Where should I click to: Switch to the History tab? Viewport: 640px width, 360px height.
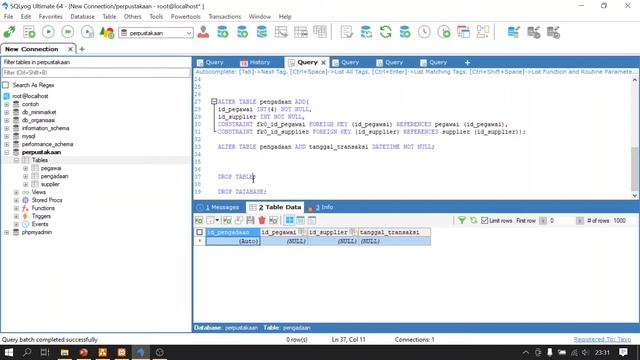(255, 62)
